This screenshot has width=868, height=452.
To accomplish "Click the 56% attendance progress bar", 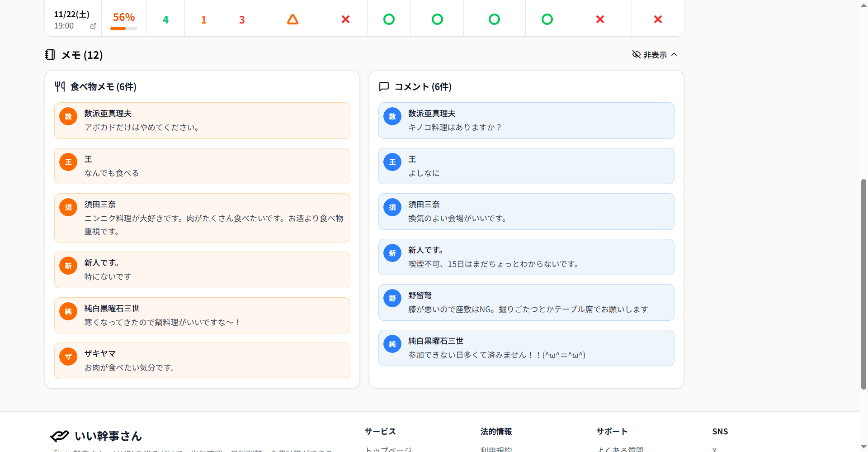I will tap(123, 29).
